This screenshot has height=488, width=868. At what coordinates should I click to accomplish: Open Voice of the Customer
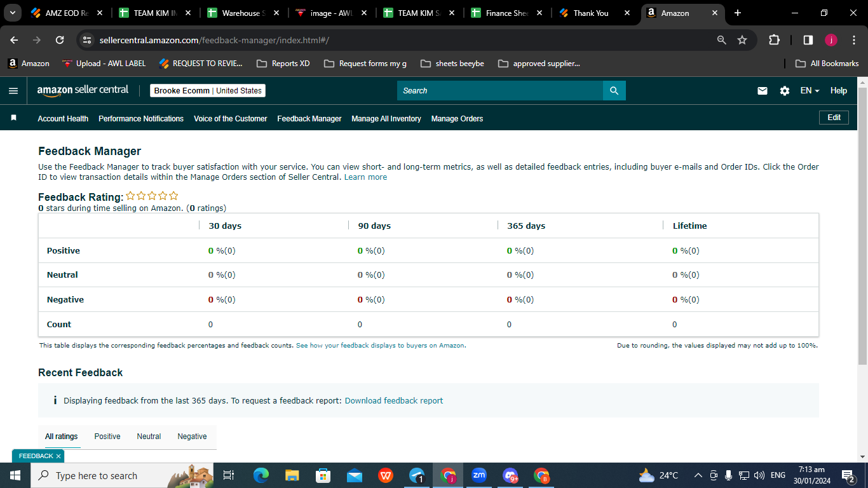pos(231,119)
